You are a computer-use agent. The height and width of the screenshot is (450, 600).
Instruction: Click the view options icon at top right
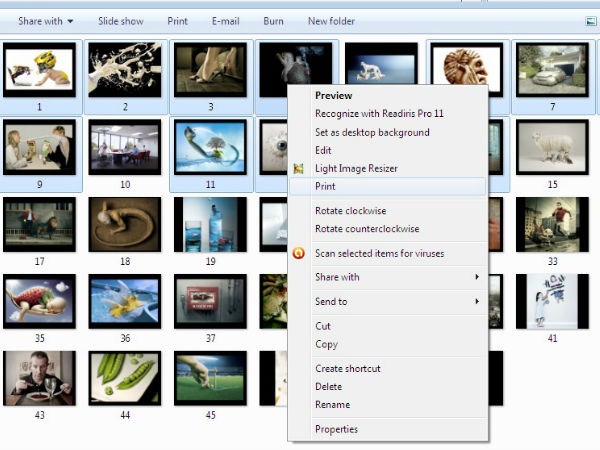[x=591, y=21]
